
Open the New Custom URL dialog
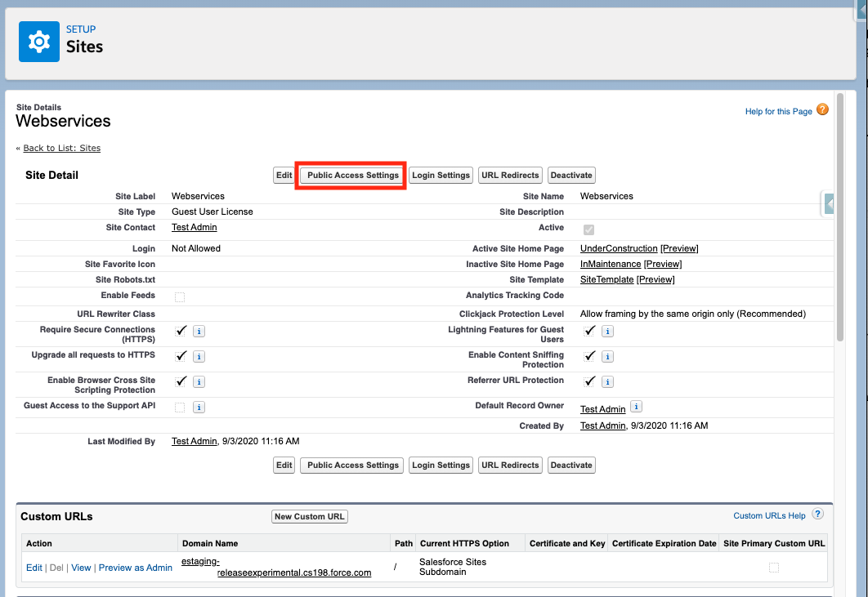(x=309, y=516)
